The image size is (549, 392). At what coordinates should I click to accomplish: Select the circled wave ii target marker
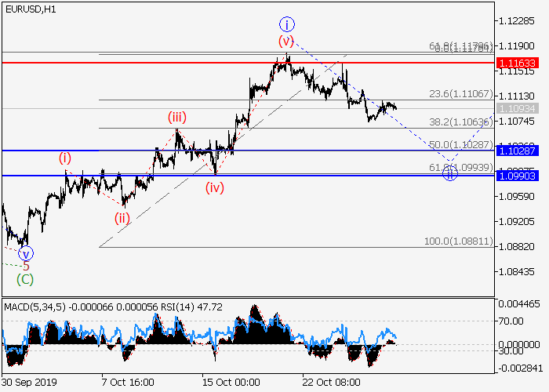[450, 173]
